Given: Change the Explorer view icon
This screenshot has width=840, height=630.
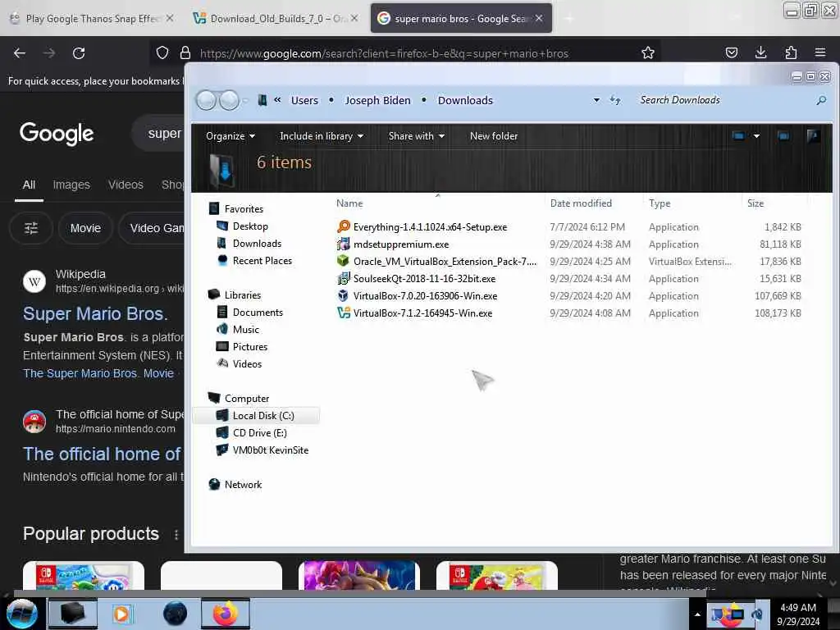Looking at the screenshot, I should 738,136.
